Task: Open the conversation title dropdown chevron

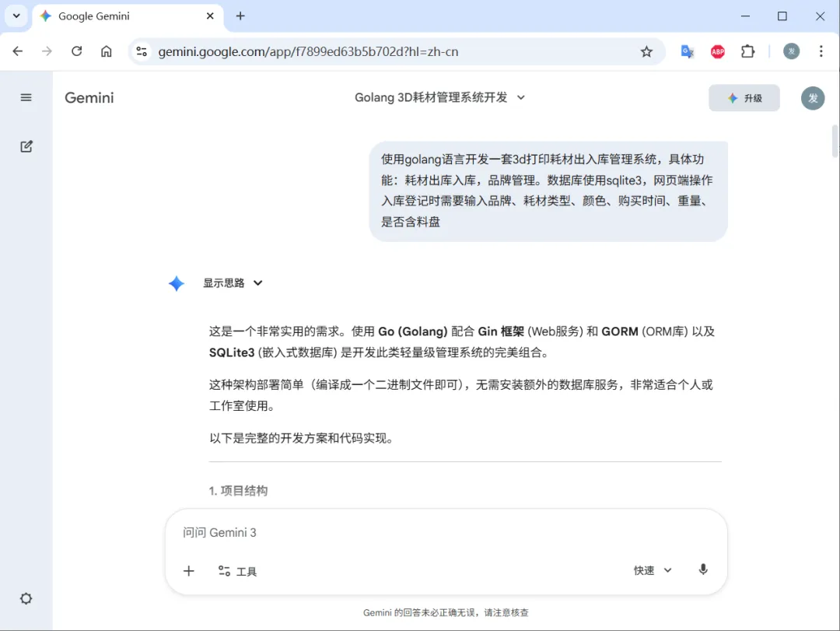Action: tap(520, 97)
